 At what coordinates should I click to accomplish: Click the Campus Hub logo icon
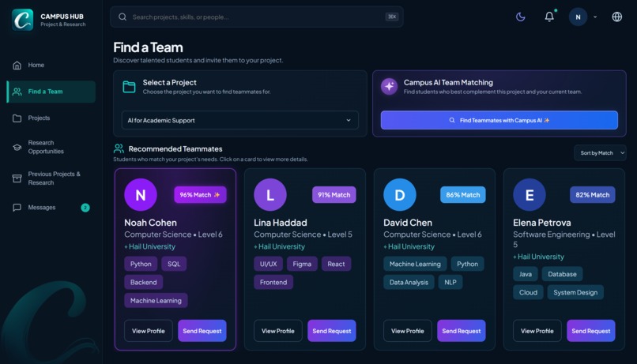(22, 20)
